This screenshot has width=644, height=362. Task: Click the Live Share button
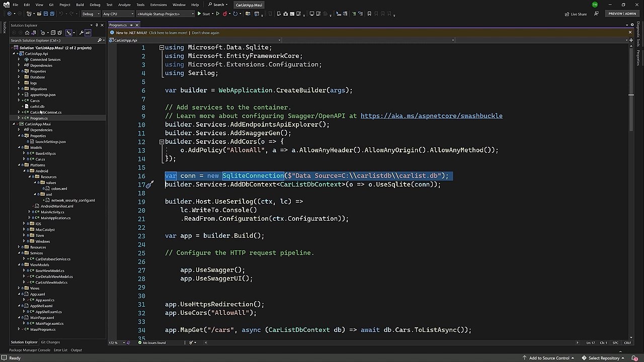(576, 14)
